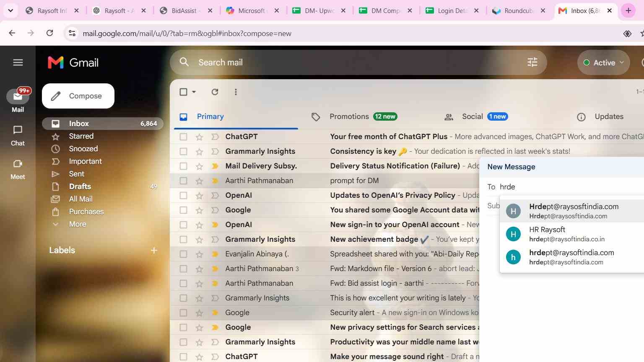Tick the checkbox for Grammarly Insights Consistency email
The height and width of the screenshot is (362, 644).
(x=183, y=151)
